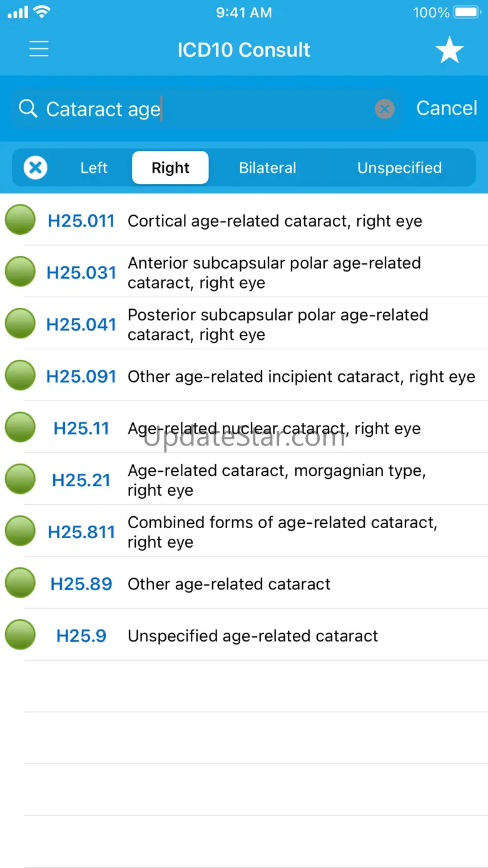Choose Other age-related incipient cataract row
488x868 pixels.
click(301, 377)
